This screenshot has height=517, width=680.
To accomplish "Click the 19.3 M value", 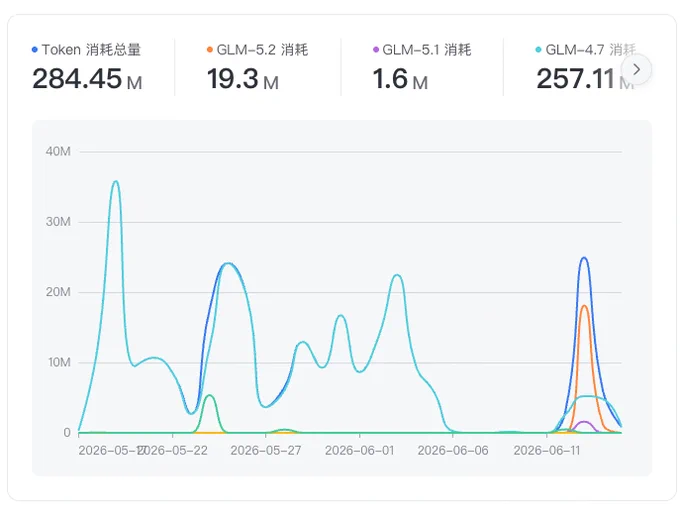I will click(x=243, y=79).
